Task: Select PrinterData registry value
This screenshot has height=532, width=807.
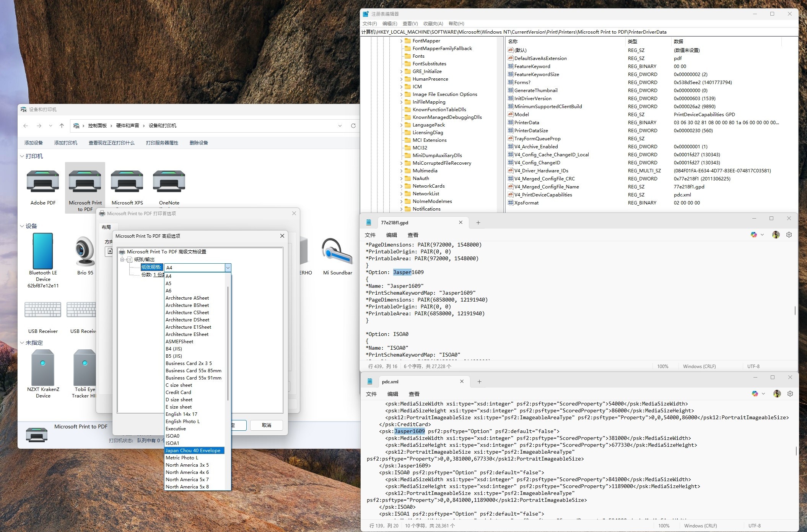Action: [x=526, y=122]
